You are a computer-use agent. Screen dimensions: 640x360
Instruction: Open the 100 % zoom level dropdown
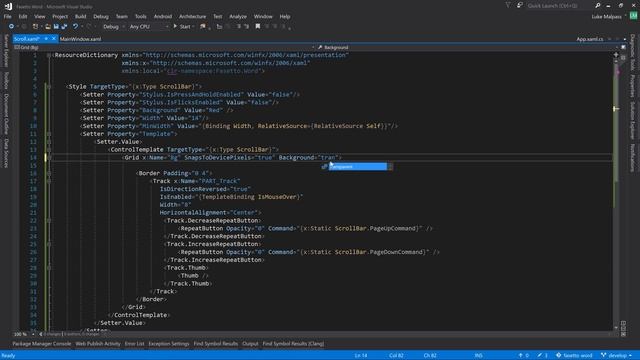coord(24,334)
